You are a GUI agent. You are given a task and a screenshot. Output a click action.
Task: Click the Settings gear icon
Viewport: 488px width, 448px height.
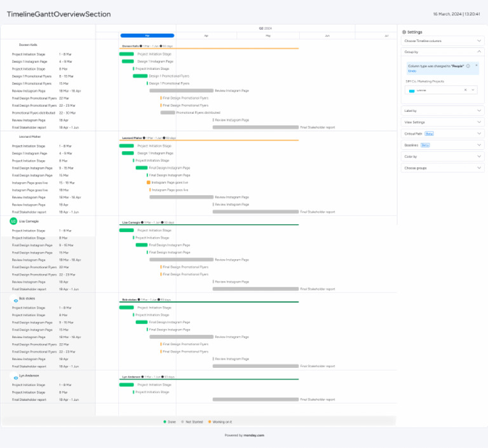point(404,32)
